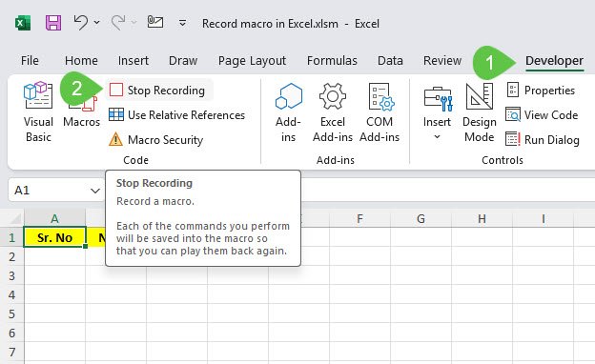Screen dimensions: 595x364
Task: Switch to the Review tab
Action: [x=442, y=61]
